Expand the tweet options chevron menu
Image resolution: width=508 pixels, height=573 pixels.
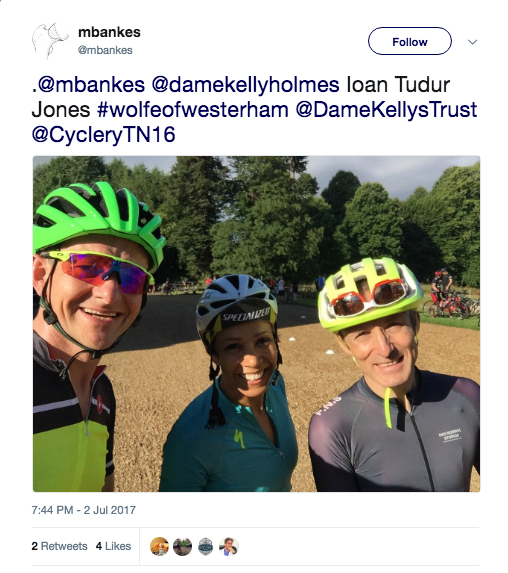pos(473,42)
